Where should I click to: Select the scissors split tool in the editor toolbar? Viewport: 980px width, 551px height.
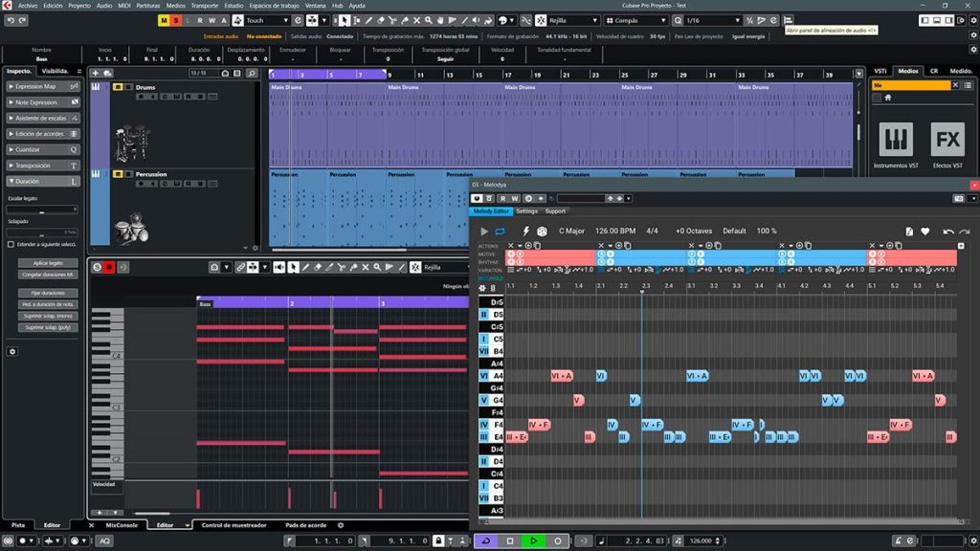[341, 267]
